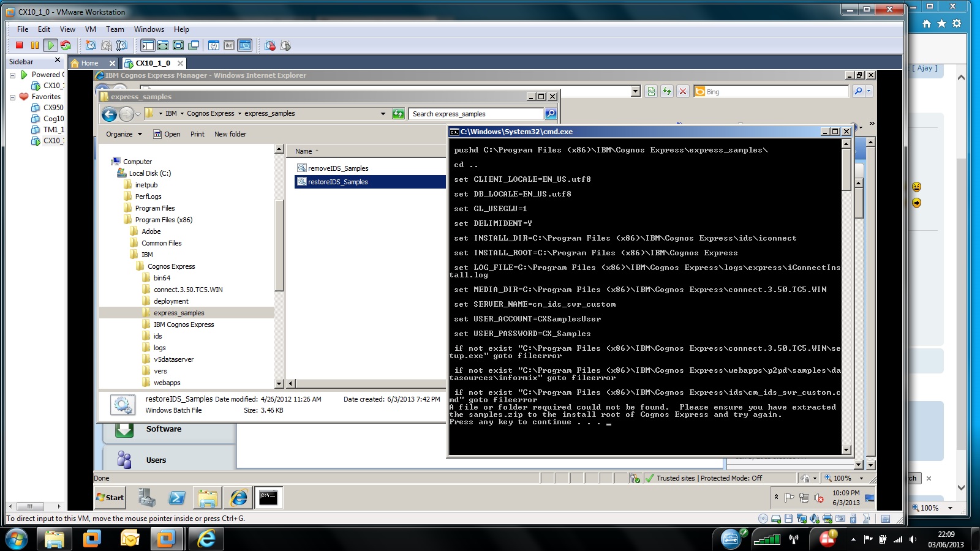Click Print in the Explorer command bar
Viewport: 980px width, 551px height.
[197, 134]
